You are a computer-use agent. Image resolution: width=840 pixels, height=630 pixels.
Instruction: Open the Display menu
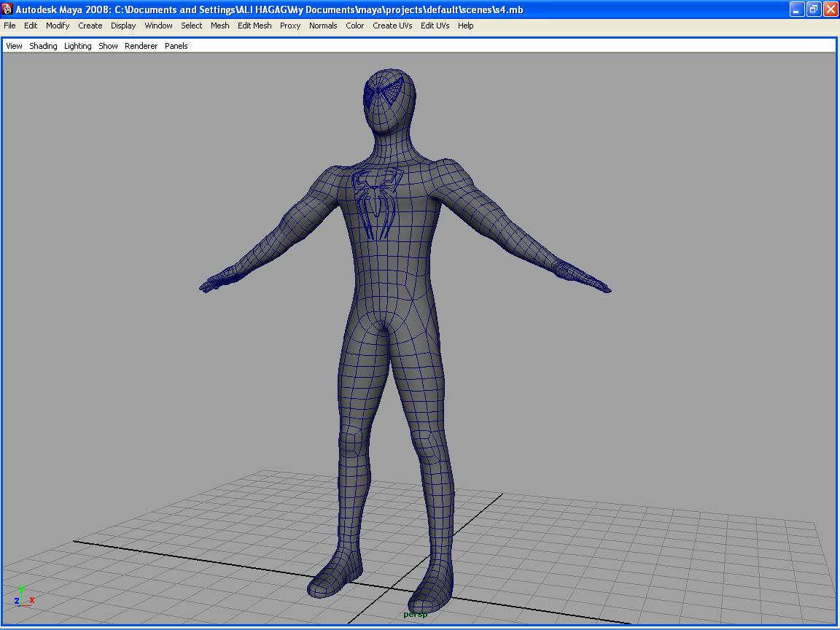123,26
